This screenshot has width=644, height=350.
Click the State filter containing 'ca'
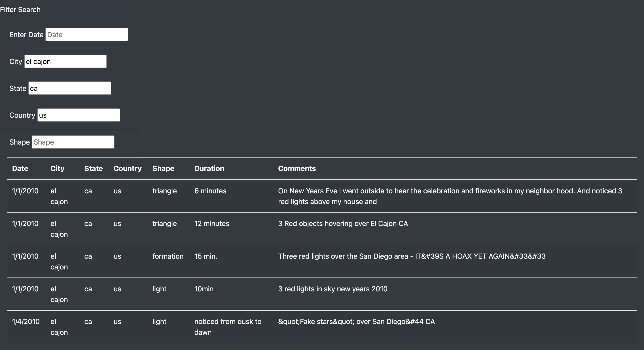[70, 88]
